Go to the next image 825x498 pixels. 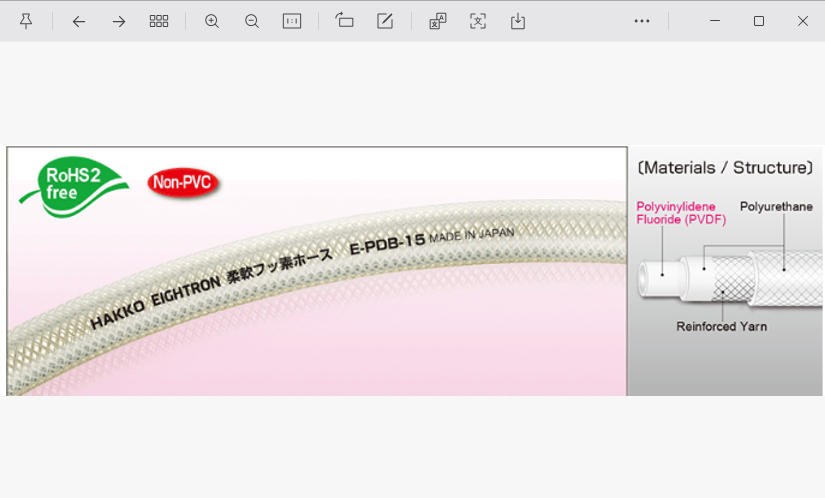point(119,21)
